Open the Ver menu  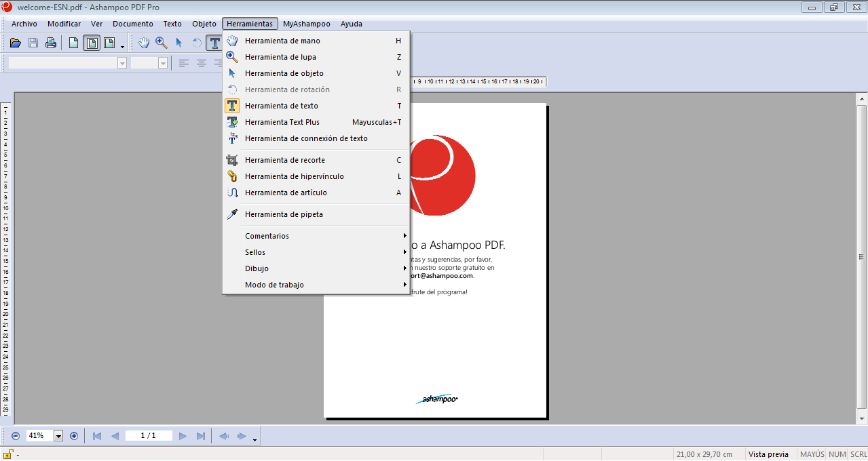(x=97, y=24)
